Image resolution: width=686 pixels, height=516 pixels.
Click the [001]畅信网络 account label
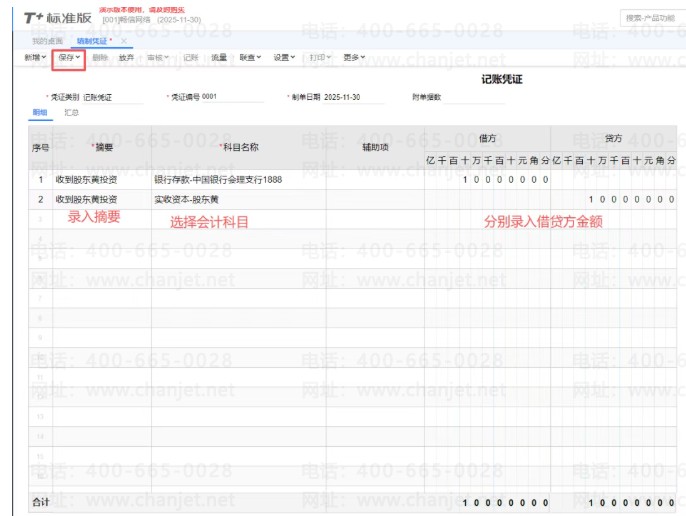126,20
